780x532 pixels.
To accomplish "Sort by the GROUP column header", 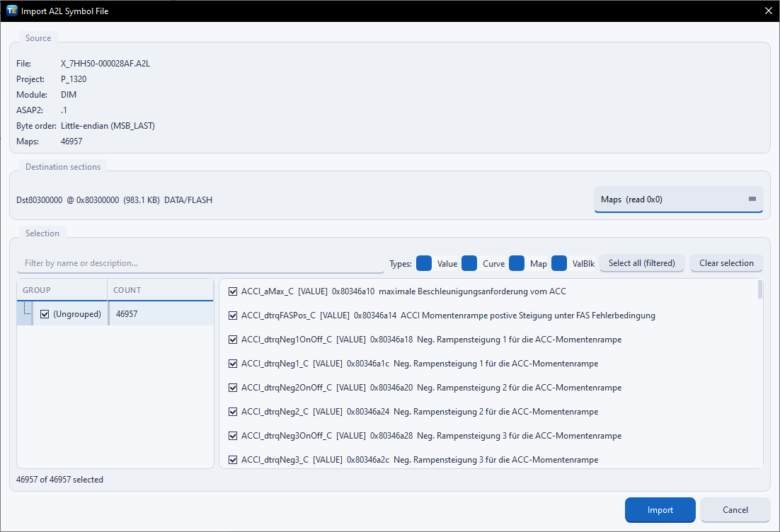I will pos(62,290).
